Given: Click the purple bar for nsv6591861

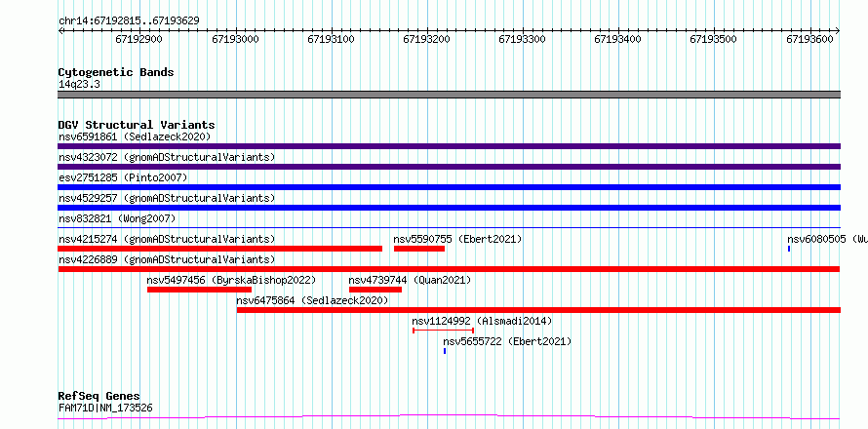Looking at the screenshot, I should tap(449, 146).
